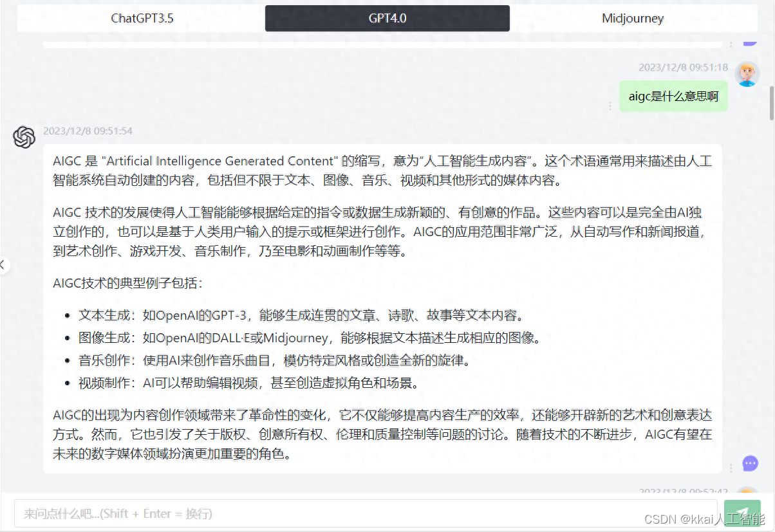The width and height of the screenshot is (775, 532).
Task: Open more options beside the AIGC answer
Action: tap(731, 468)
